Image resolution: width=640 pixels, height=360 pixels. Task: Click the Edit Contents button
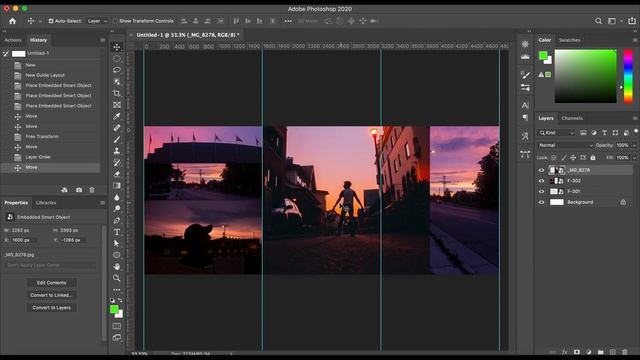(x=51, y=283)
